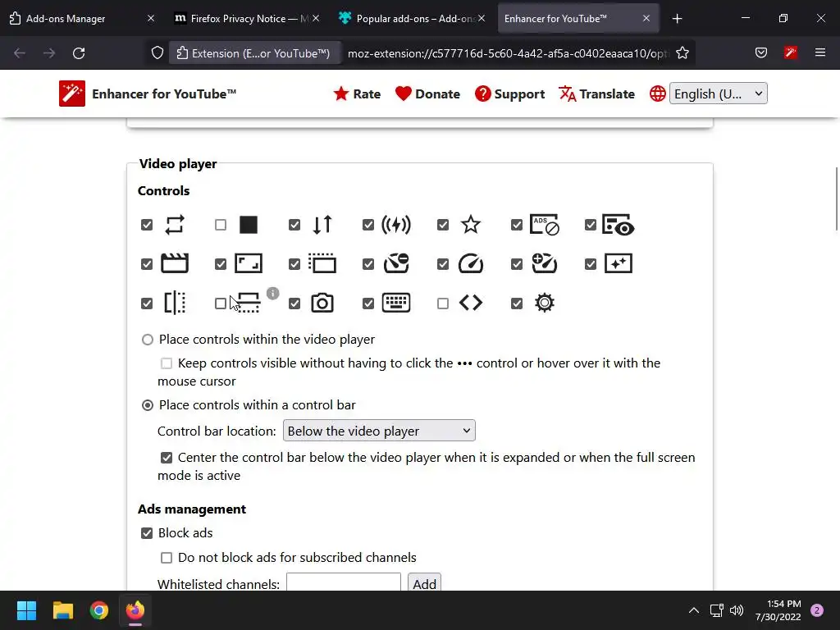Click the clapperboard icon
This screenshot has height=630, width=840.
[175, 263]
